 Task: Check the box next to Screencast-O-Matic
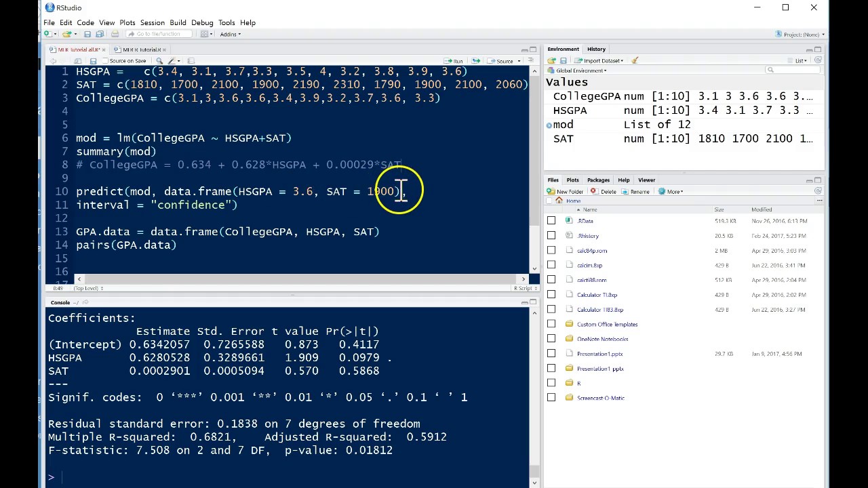(x=551, y=398)
